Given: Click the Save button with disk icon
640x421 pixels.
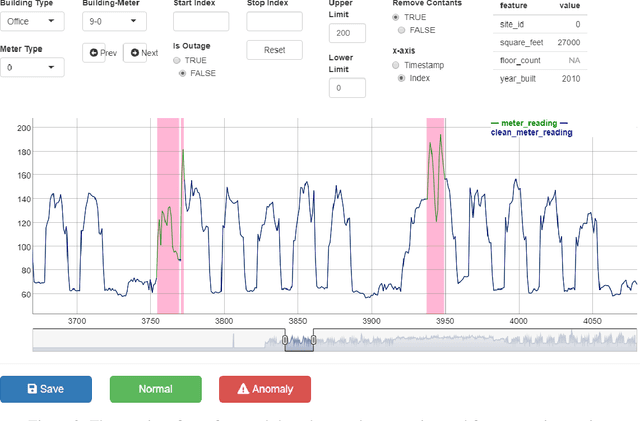Looking at the screenshot, I should click(46, 388).
